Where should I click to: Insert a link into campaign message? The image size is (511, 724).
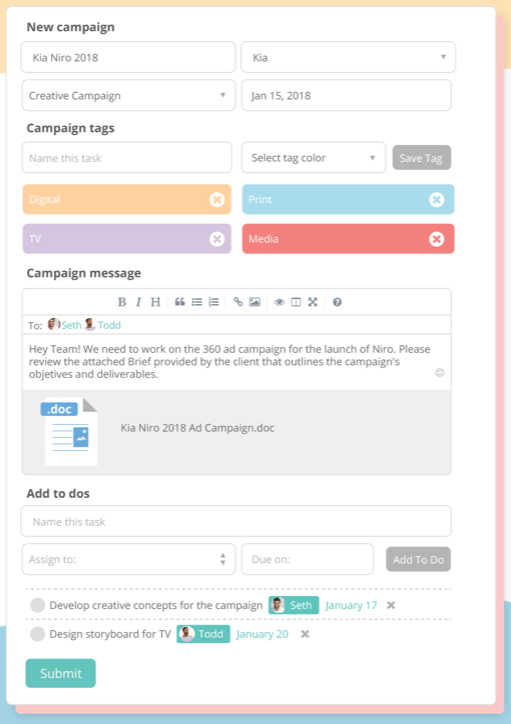[x=238, y=302]
